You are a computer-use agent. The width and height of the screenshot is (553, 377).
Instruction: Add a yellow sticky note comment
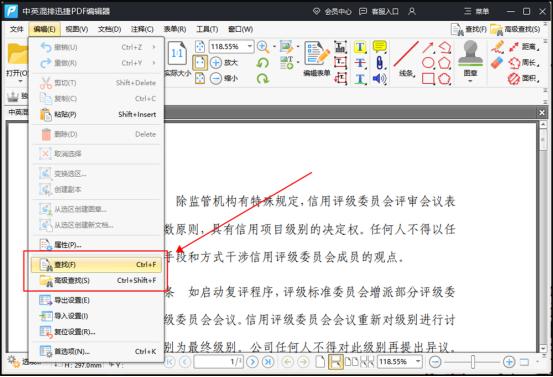379,47
